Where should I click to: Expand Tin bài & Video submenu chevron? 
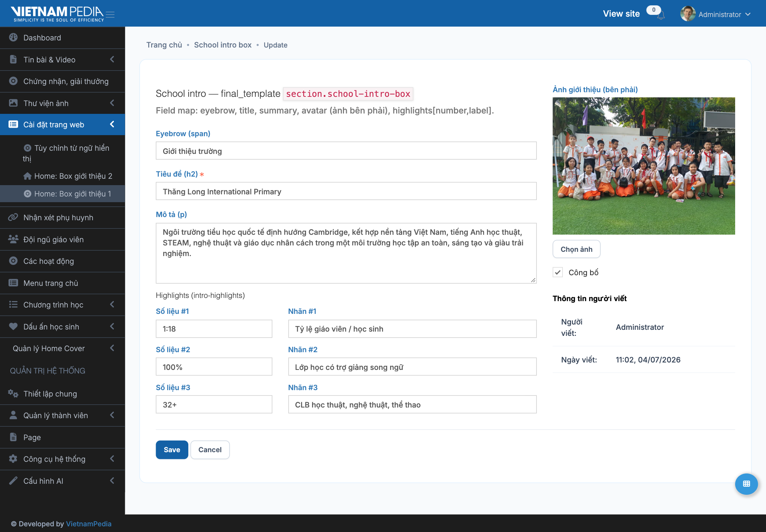click(x=112, y=59)
